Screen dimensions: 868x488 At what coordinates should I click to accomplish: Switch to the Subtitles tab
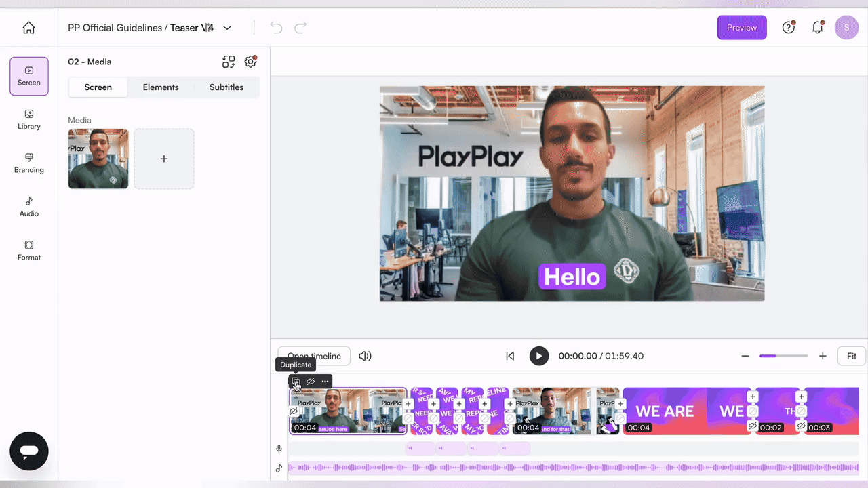pyautogui.click(x=226, y=87)
